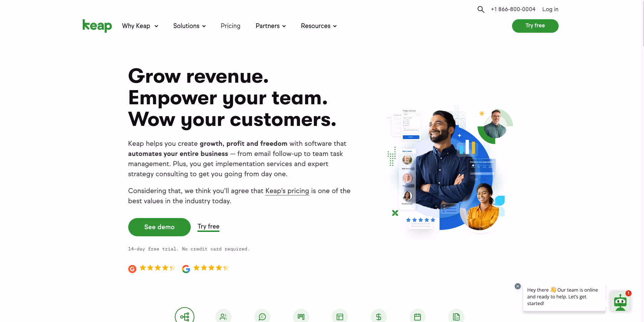Select the dollar sign payments icon
The image size is (644, 322).
[x=379, y=317]
